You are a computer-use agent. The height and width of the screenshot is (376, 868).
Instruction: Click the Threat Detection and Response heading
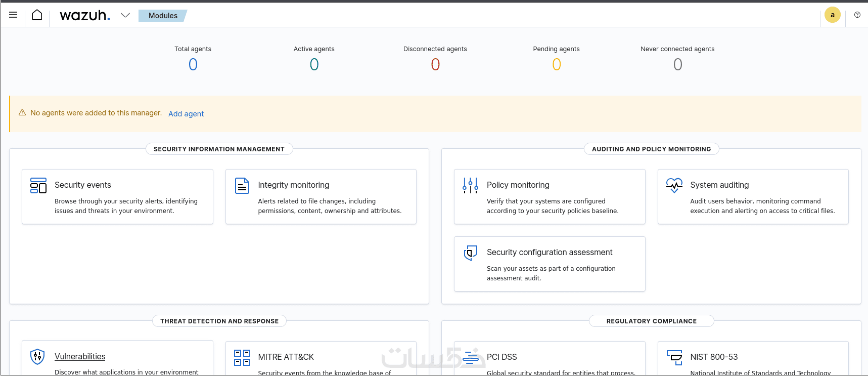tap(219, 321)
